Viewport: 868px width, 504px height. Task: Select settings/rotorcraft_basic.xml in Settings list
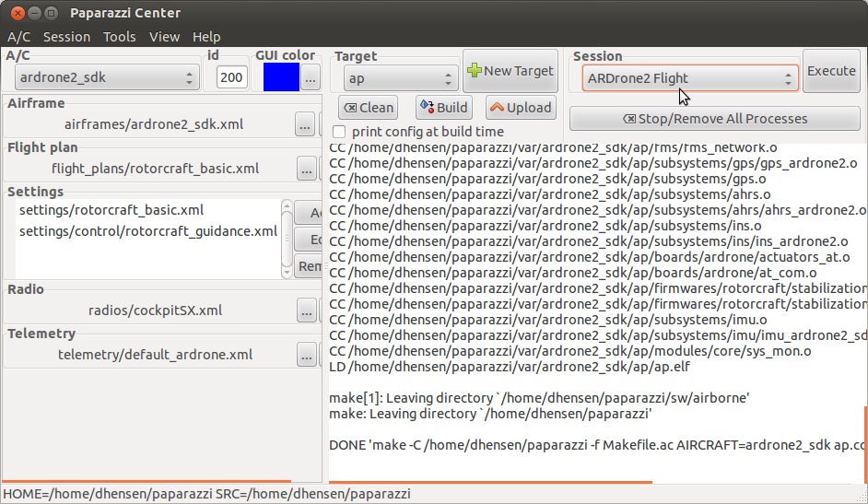(111, 210)
